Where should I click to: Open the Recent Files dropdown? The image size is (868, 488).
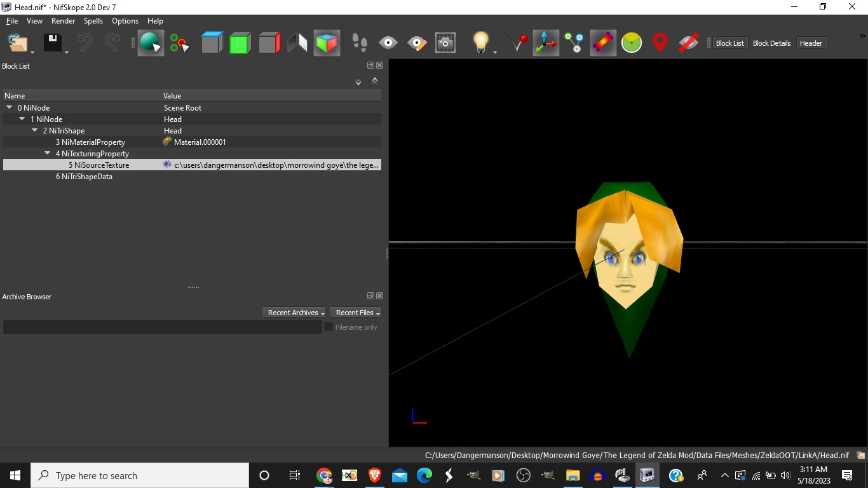click(x=356, y=313)
